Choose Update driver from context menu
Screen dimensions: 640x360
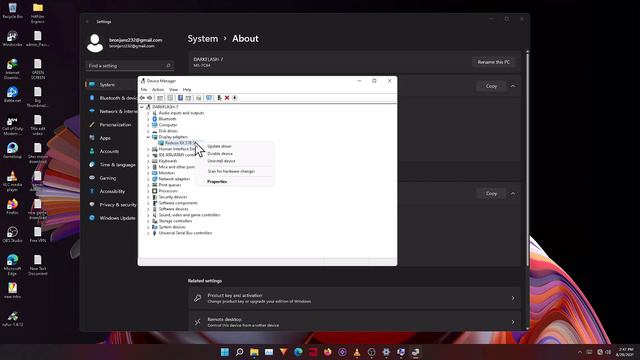pos(235,146)
